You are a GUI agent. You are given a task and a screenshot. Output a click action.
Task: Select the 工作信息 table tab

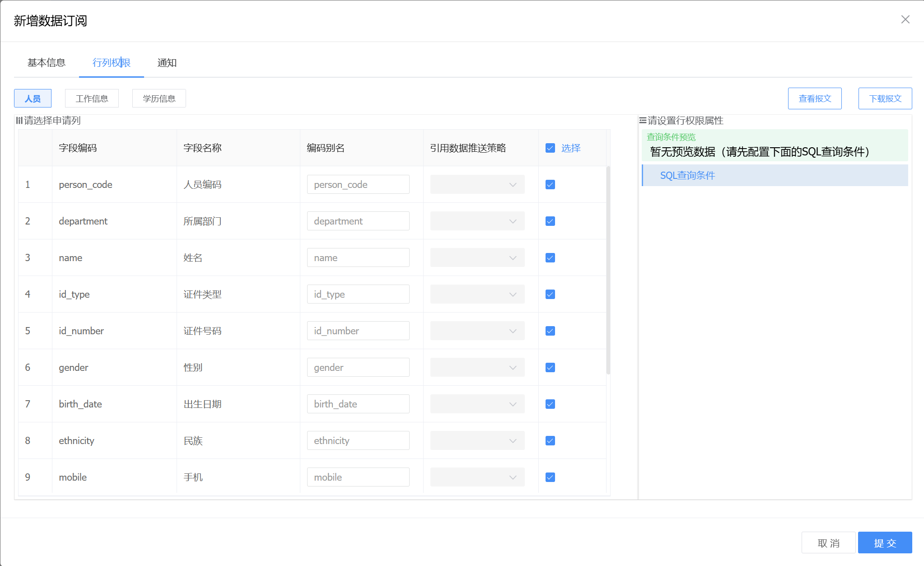pyautogui.click(x=92, y=98)
